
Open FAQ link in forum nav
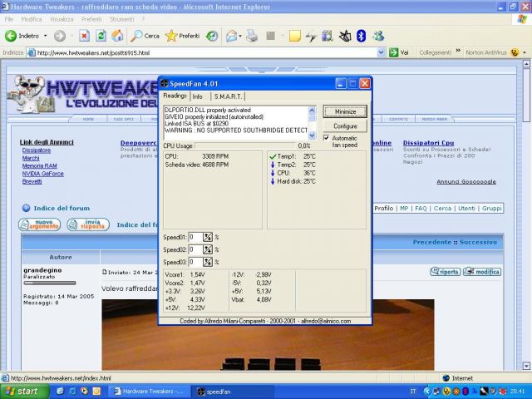click(x=421, y=209)
